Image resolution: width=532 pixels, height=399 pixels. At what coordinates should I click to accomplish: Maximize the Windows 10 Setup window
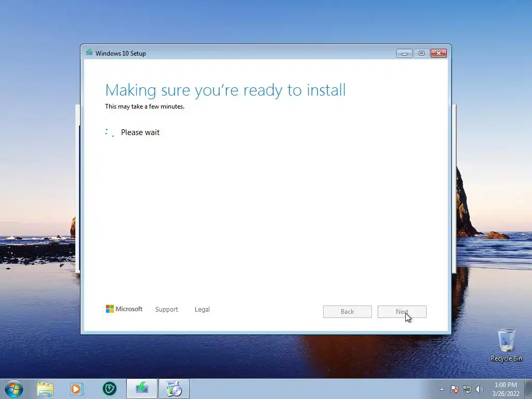421,54
